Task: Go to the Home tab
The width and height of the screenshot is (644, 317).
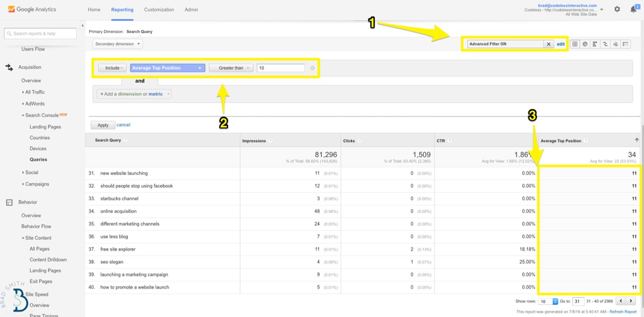Action: [94, 10]
